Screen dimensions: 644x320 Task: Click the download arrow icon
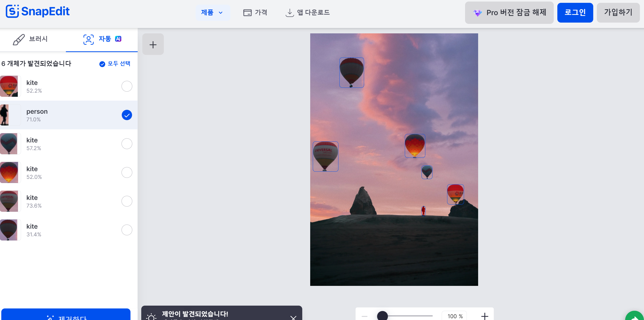[289, 13]
